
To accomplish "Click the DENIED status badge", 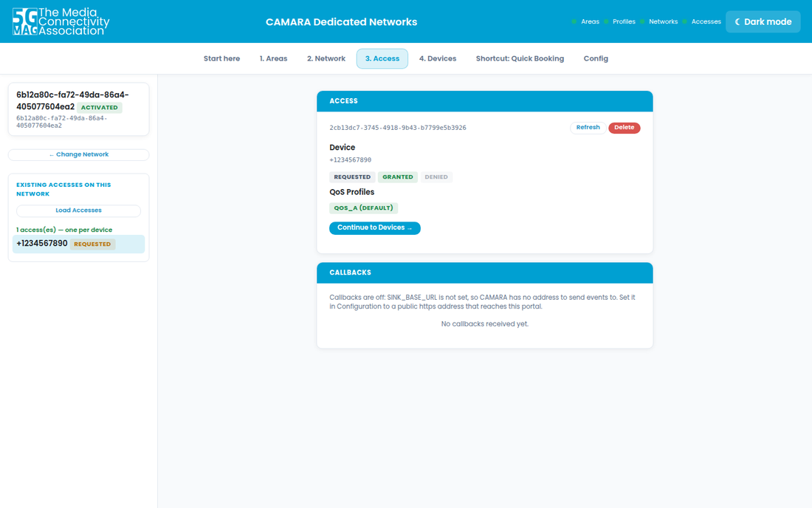I will [436, 177].
